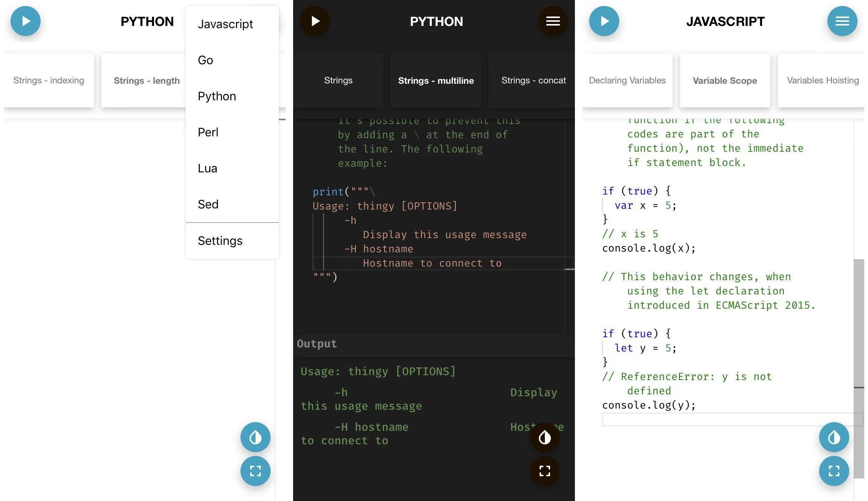
Task: Toggle theme drop icon in dark panel
Action: click(545, 437)
